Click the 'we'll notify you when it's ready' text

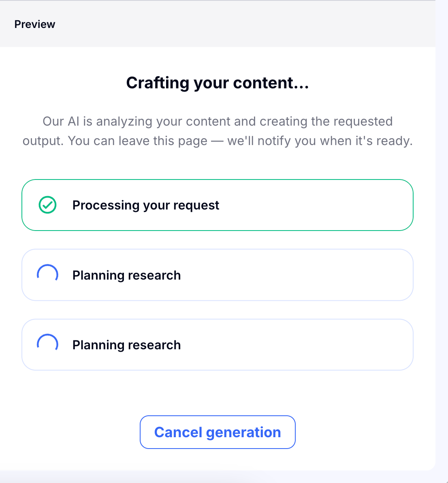(x=320, y=141)
